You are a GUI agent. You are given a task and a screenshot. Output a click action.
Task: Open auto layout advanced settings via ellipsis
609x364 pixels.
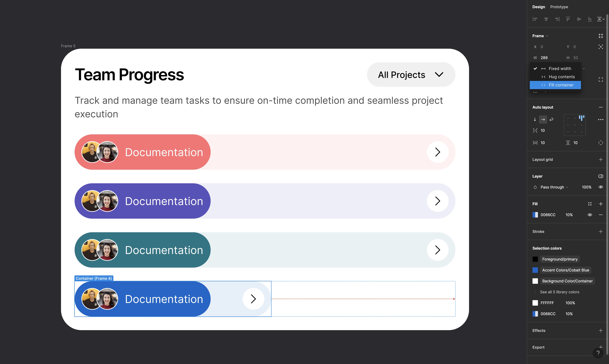(x=601, y=120)
